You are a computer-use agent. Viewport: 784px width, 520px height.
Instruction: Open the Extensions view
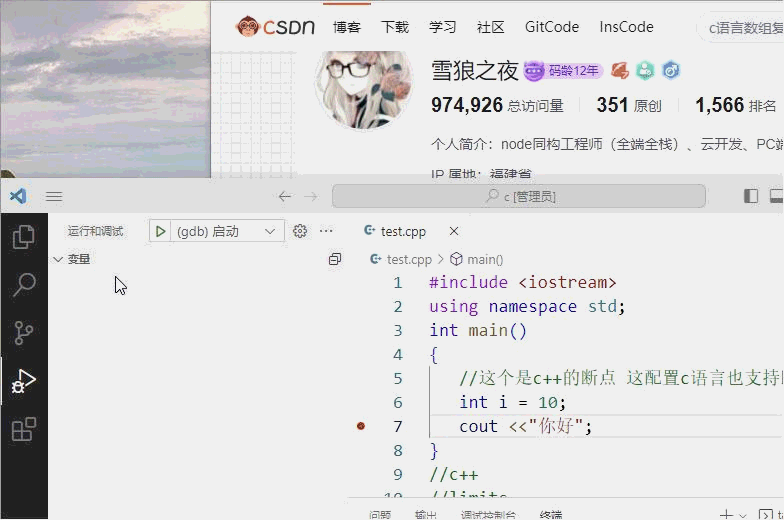[x=24, y=428]
